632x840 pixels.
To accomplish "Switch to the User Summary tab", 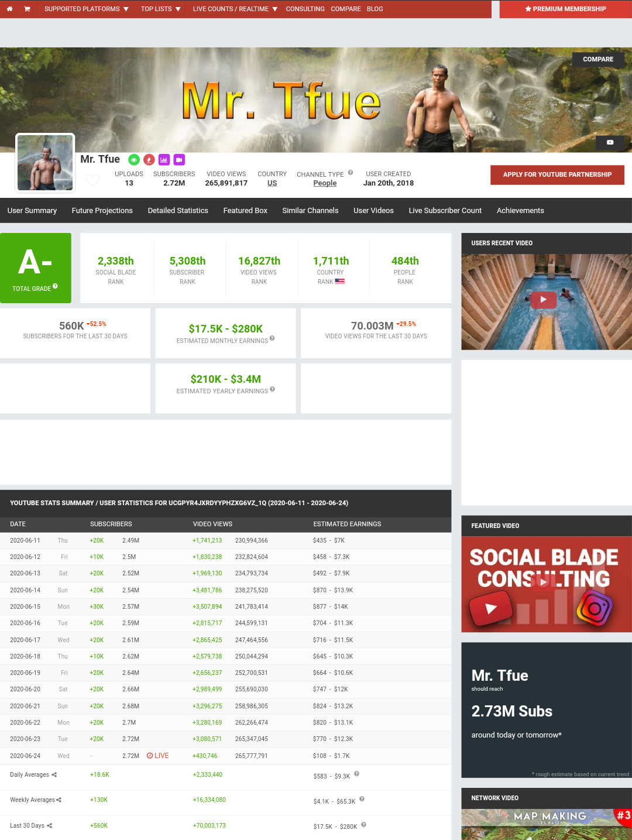I will (x=32, y=211).
